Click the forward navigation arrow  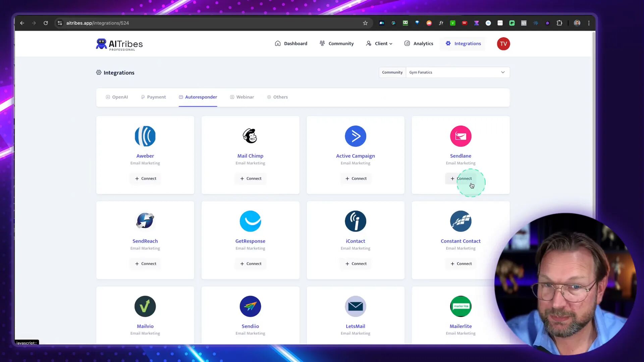(x=34, y=23)
